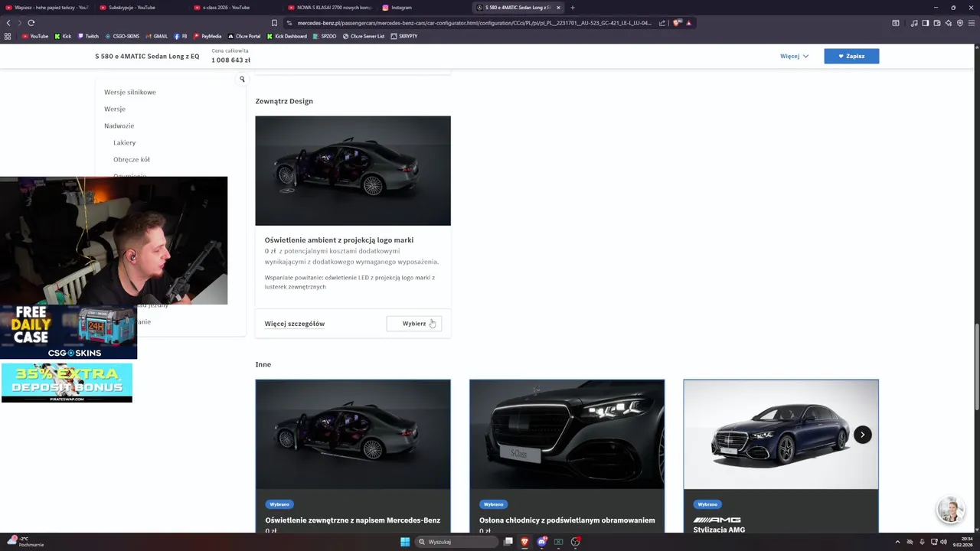
Task: Open the Brave Shields lion icon
Action: (x=677, y=23)
